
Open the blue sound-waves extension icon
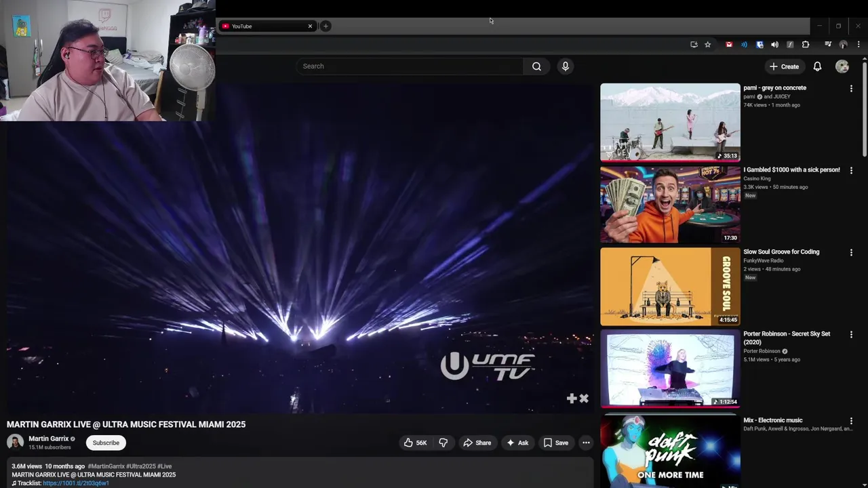point(744,45)
